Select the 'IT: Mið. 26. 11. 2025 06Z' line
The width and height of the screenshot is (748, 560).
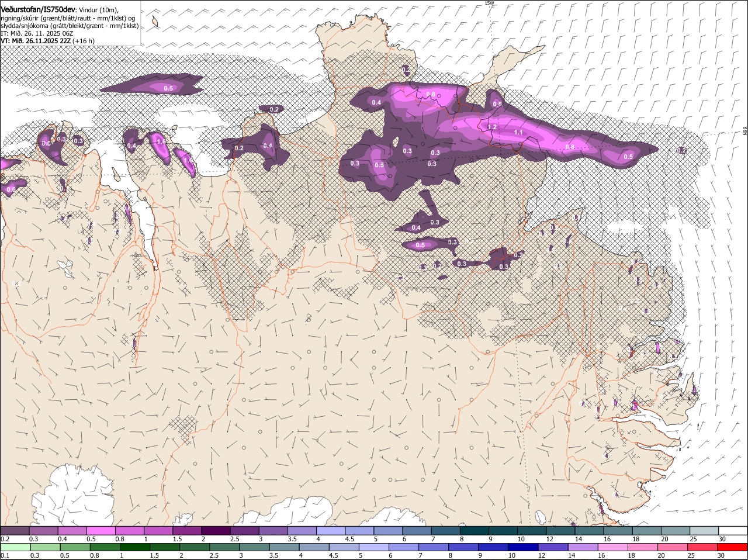(x=37, y=33)
